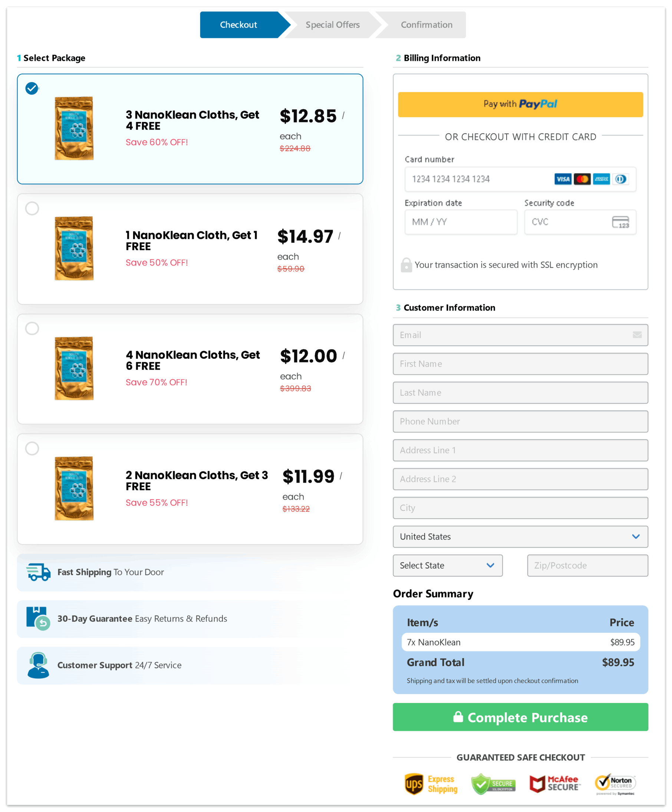
Task: Click the Visa card icon
Action: click(563, 179)
